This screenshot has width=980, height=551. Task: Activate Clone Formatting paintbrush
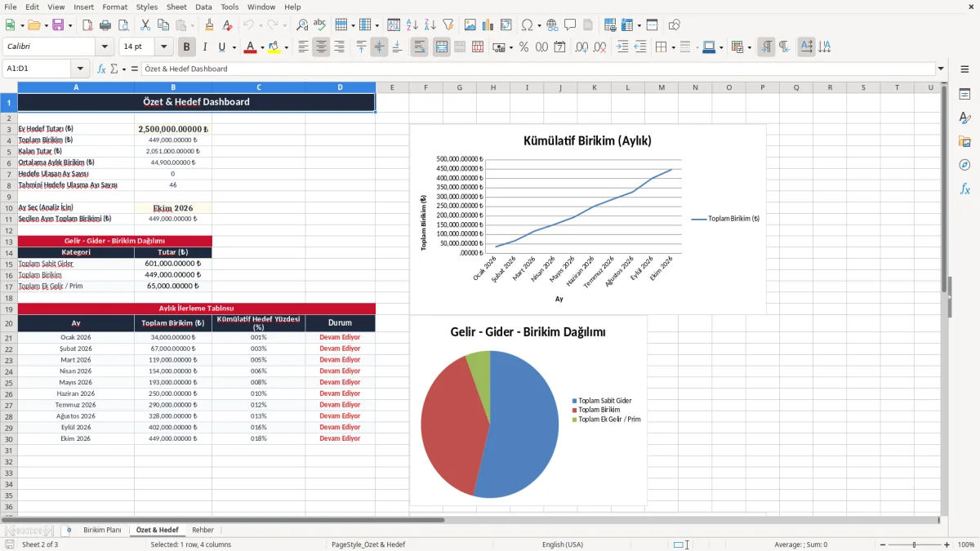209,25
